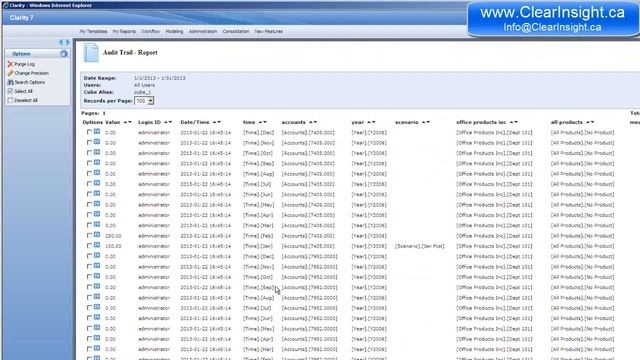Sort time column ascending arrow
Viewport: 640px width, 360px height.
click(260, 122)
